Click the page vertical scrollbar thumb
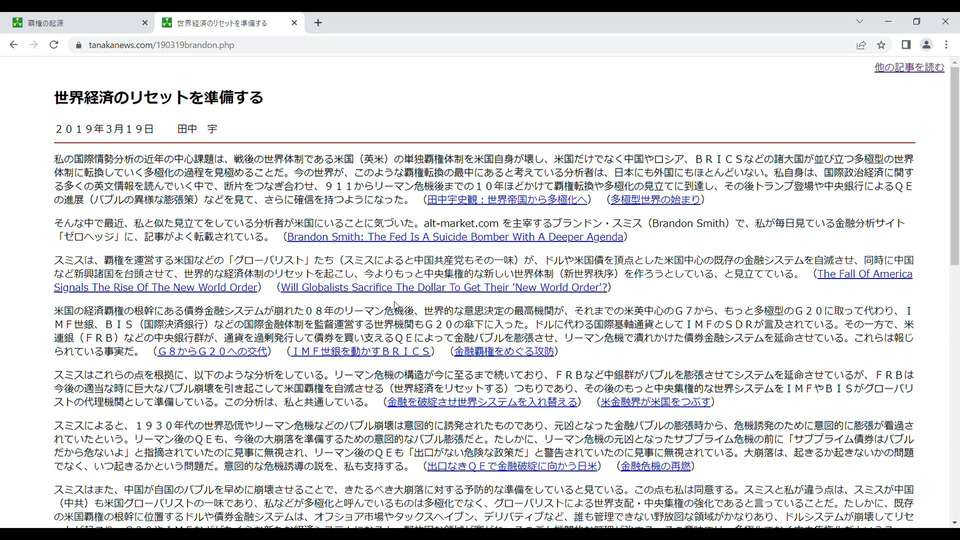This screenshot has height=540, width=960. point(954,165)
